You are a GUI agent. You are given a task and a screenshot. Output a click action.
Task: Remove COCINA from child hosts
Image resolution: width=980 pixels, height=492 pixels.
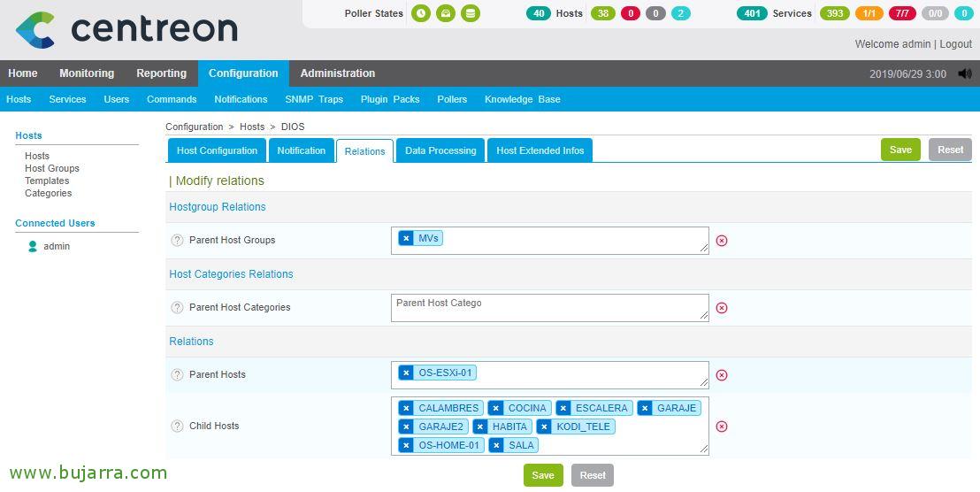496,408
